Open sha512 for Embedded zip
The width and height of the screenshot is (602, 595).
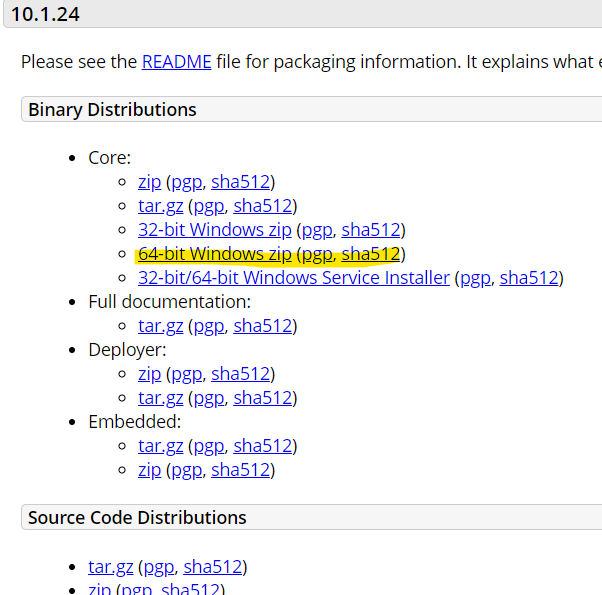[x=240, y=470]
